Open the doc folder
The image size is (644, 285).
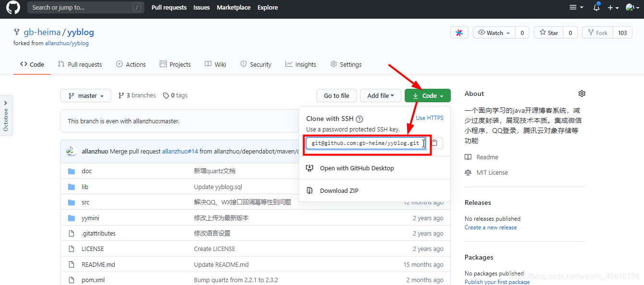tap(86, 171)
